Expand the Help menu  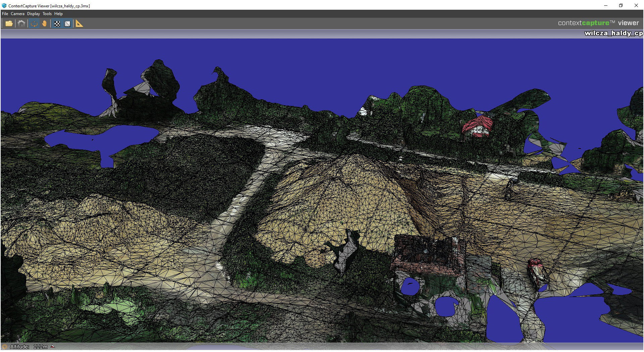click(x=58, y=14)
